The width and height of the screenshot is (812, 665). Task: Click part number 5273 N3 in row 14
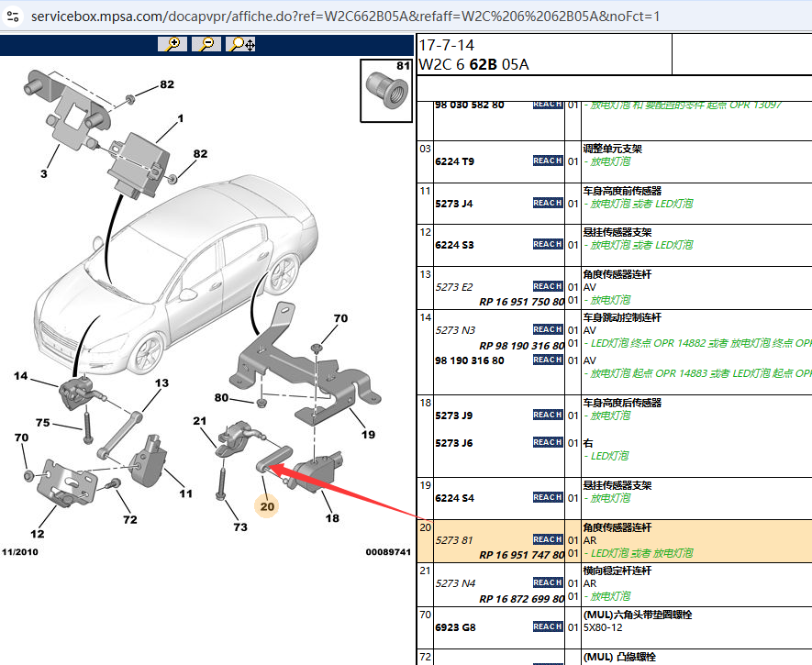click(455, 330)
